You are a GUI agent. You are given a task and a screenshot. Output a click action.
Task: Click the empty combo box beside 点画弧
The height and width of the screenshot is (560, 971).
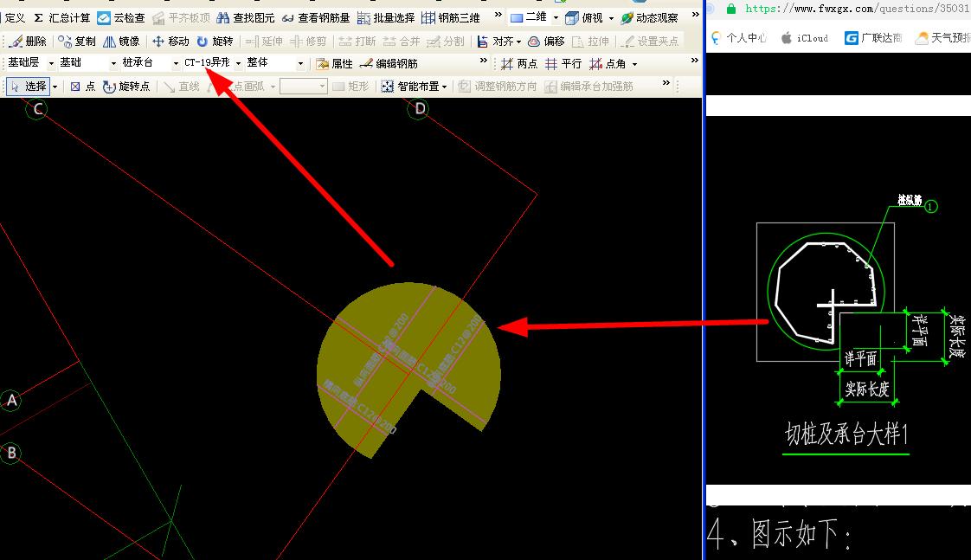pos(304,86)
